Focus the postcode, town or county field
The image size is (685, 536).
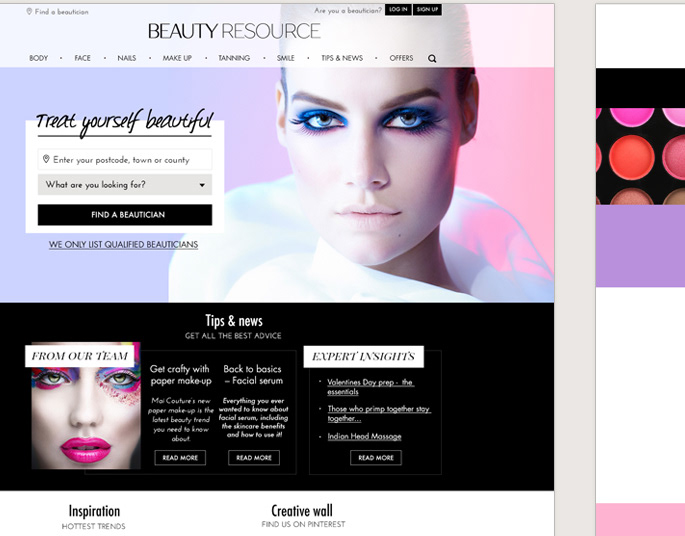tap(125, 159)
